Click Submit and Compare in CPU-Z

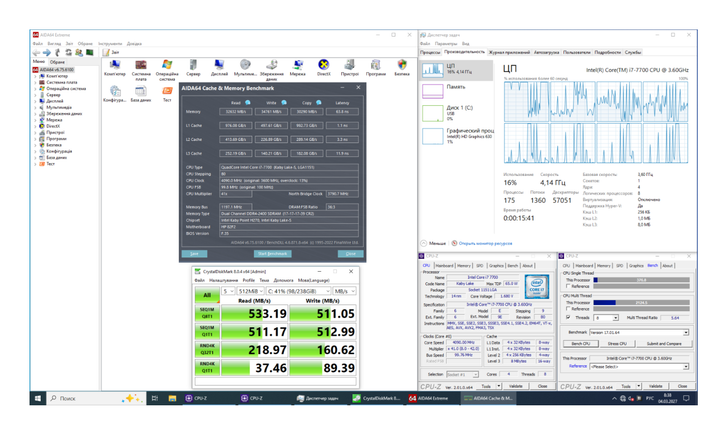664,343
